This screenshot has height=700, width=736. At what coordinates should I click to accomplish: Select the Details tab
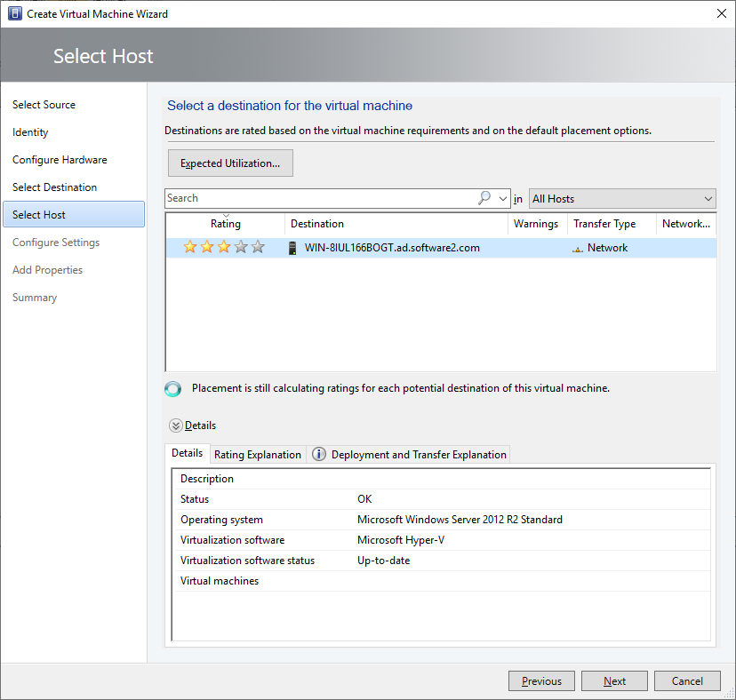[188, 453]
